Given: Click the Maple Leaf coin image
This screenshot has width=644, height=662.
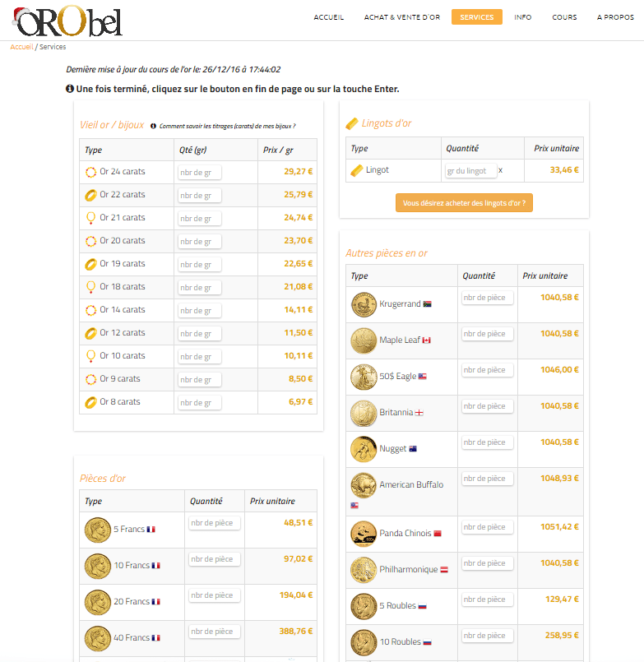Looking at the screenshot, I should coord(364,340).
